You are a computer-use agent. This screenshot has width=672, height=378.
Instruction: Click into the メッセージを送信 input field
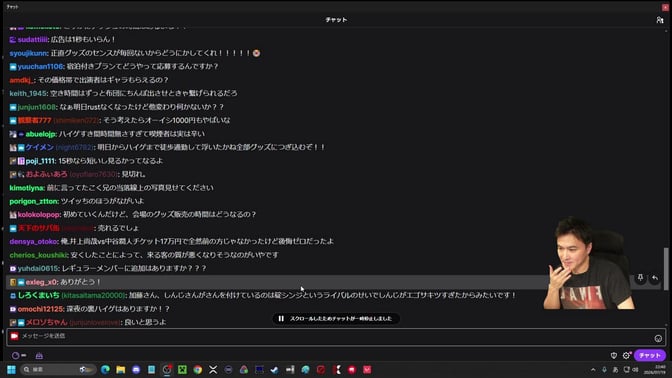pyautogui.click(x=336, y=337)
